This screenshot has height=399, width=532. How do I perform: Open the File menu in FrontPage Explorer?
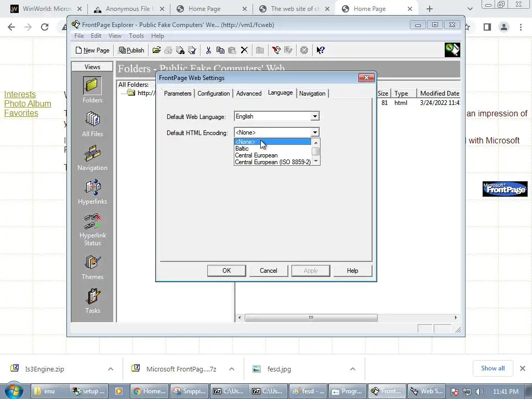pos(79,36)
